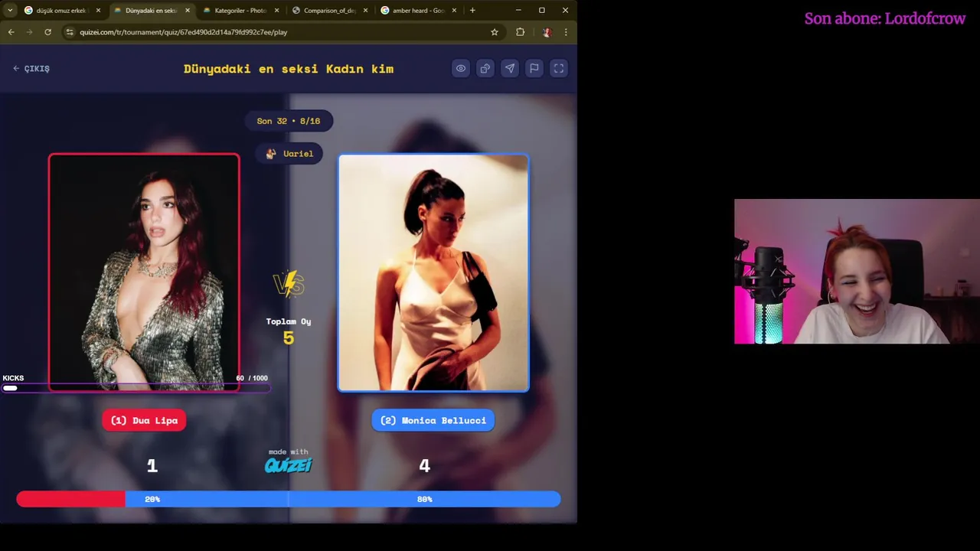Vote for (1) Dua Lipa button
The image size is (980, 551).
pyautogui.click(x=144, y=420)
